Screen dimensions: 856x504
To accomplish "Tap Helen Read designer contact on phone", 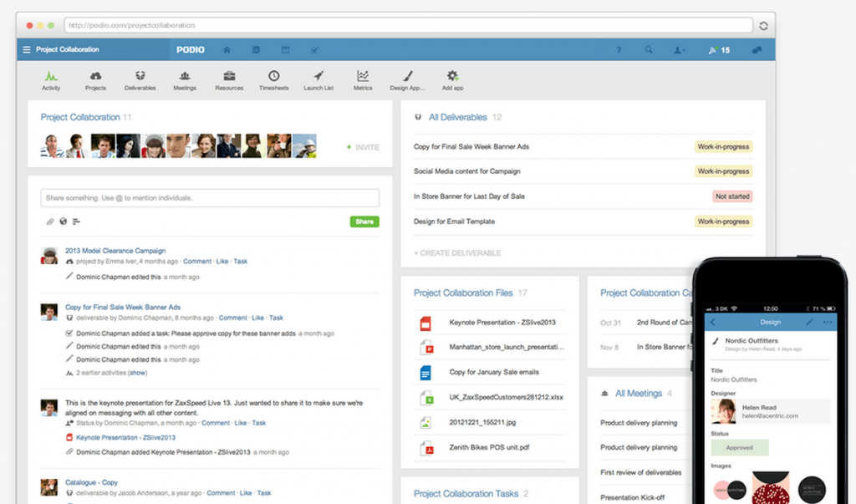I will pyautogui.click(x=770, y=412).
